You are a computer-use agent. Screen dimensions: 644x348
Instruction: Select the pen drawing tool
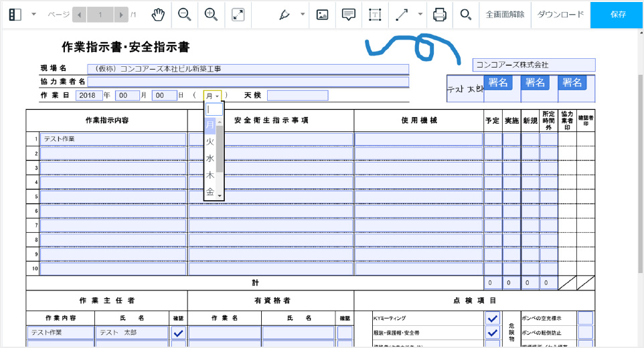[x=285, y=14]
